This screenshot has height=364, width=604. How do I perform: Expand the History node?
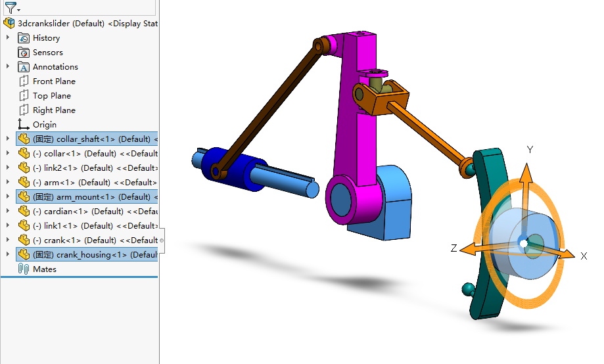click(x=8, y=38)
